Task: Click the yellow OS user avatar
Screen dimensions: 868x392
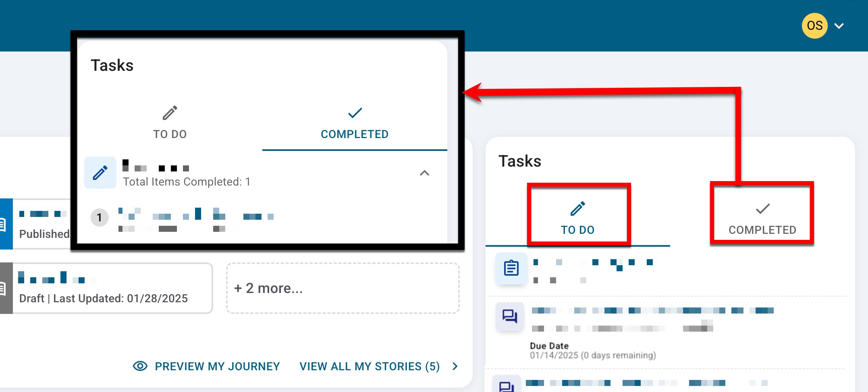Action: (x=814, y=26)
